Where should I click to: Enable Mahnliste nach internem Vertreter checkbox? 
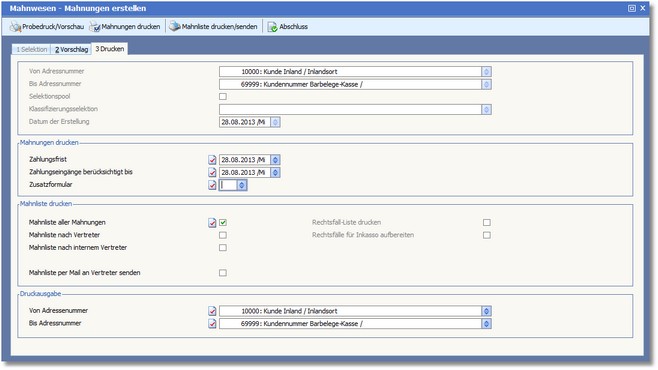point(223,248)
